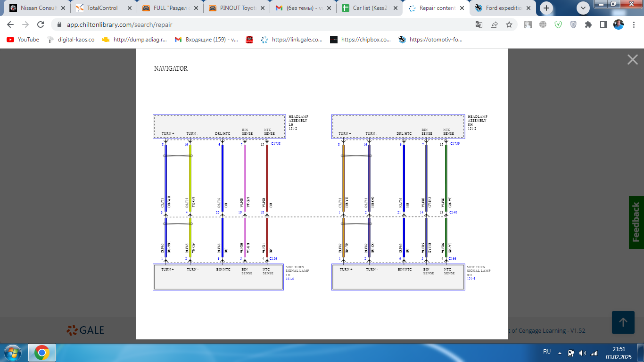Click the translate page icon
This screenshot has width=644, height=362.
479,25
